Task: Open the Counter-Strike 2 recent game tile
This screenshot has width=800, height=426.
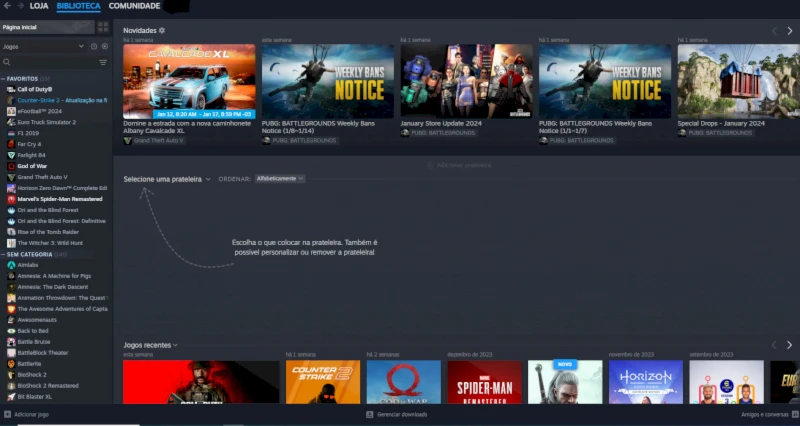Action: (x=323, y=382)
